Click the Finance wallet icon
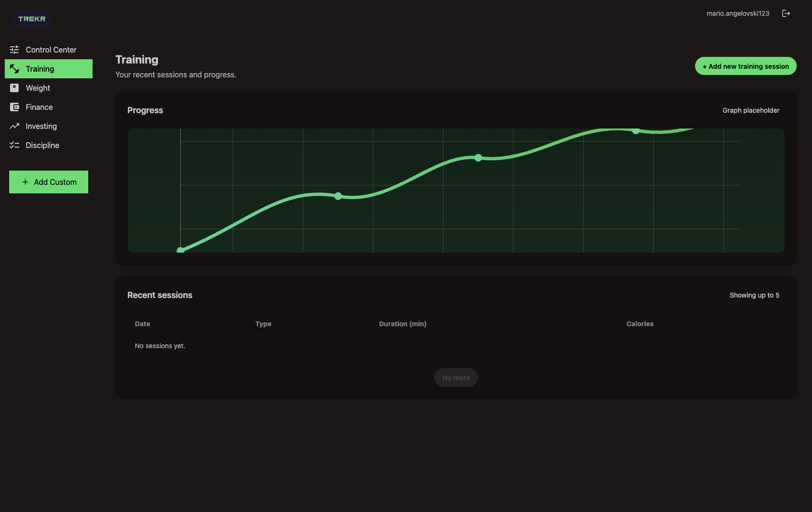812x512 pixels. tap(14, 107)
